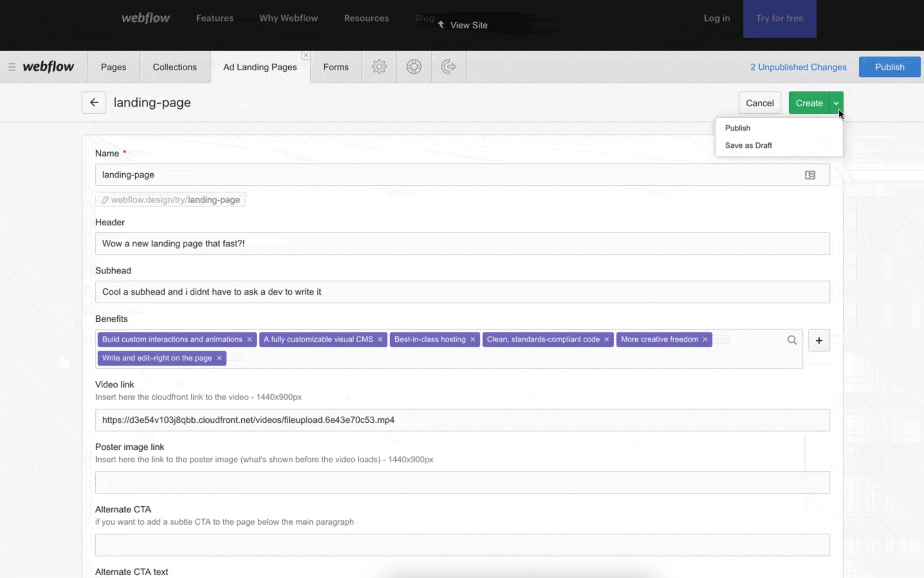Open the Collections tab
This screenshot has width=924, height=578.
(x=175, y=67)
